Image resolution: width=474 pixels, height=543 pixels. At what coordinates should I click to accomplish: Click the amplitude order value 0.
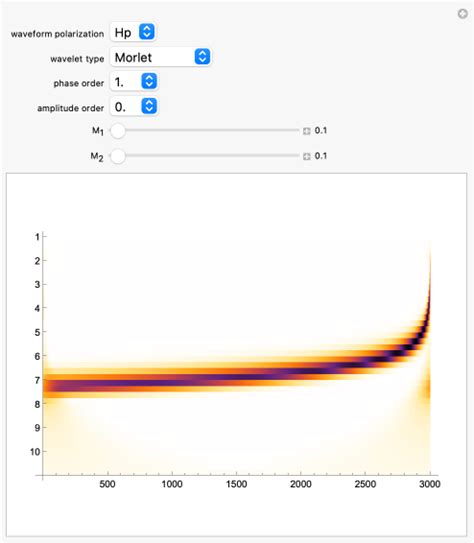pos(120,107)
